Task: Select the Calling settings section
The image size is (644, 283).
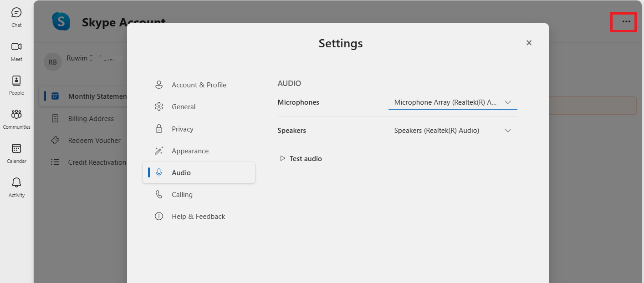Action: (199, 195)
